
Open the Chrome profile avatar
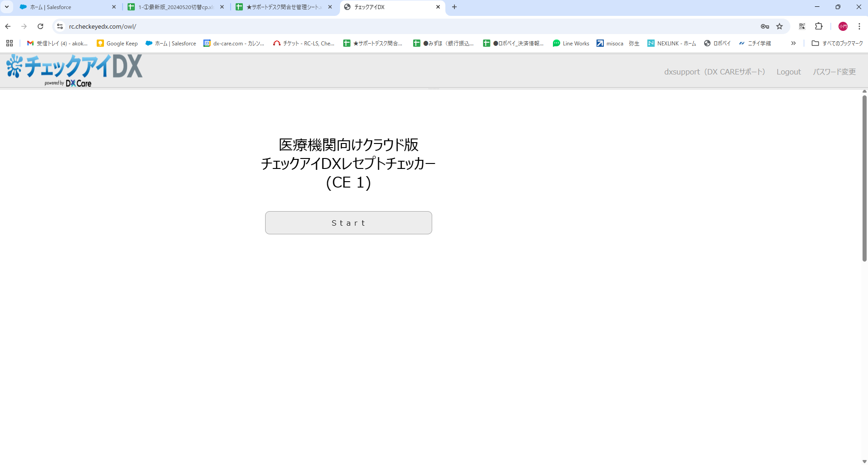tap(843, 26)
